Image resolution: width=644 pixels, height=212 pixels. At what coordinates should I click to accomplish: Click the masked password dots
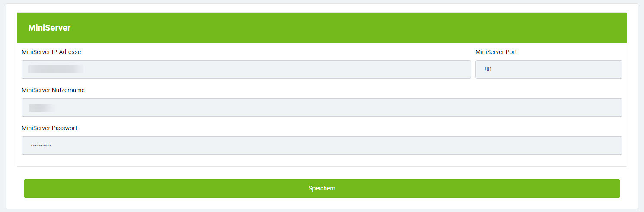pyautogui.click(x=41, y=146)
